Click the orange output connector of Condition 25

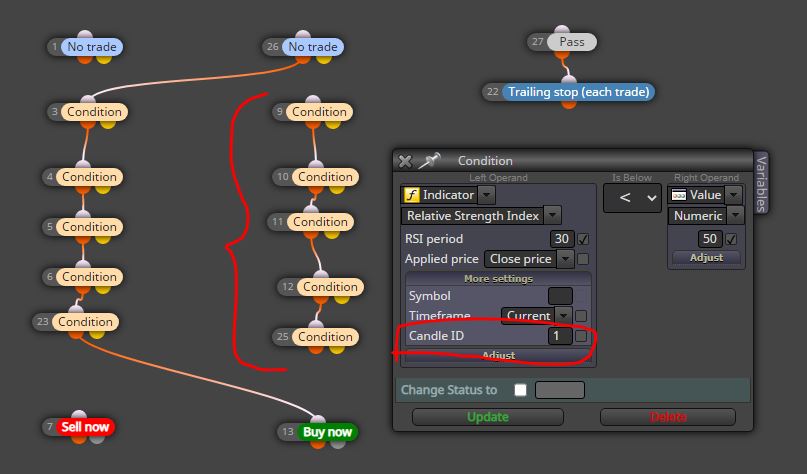(316, 348)
